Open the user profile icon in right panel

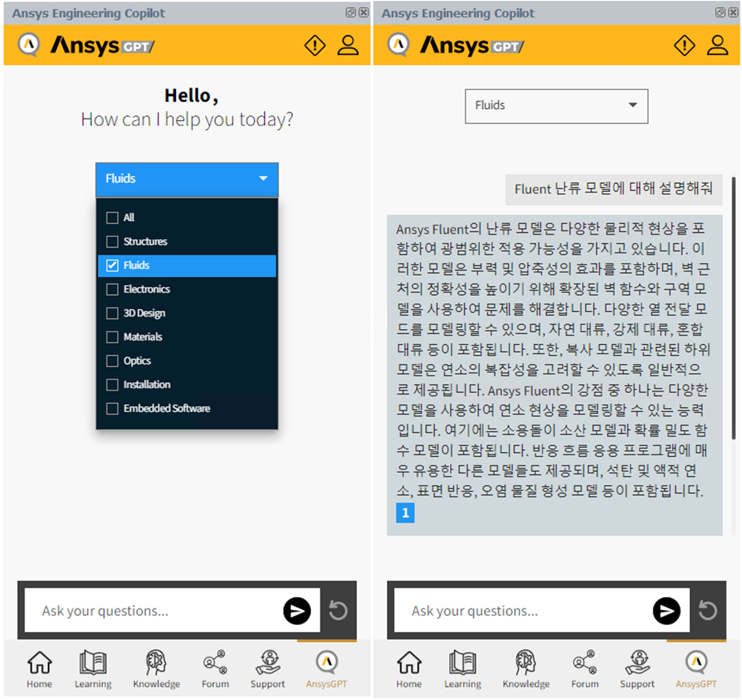(x=718, y=46)
